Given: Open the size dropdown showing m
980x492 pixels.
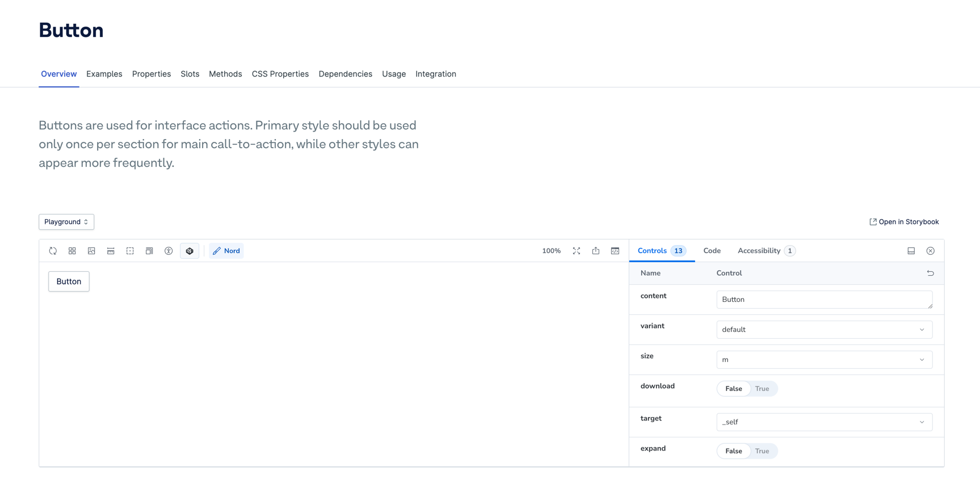Looking at the screenshot, I should (823, 360).
